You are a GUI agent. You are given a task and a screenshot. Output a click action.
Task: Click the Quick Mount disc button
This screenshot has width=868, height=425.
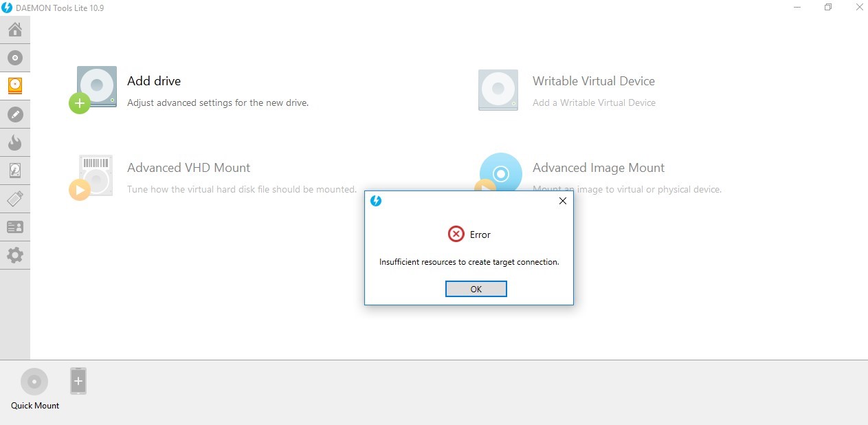coord(34,382)
